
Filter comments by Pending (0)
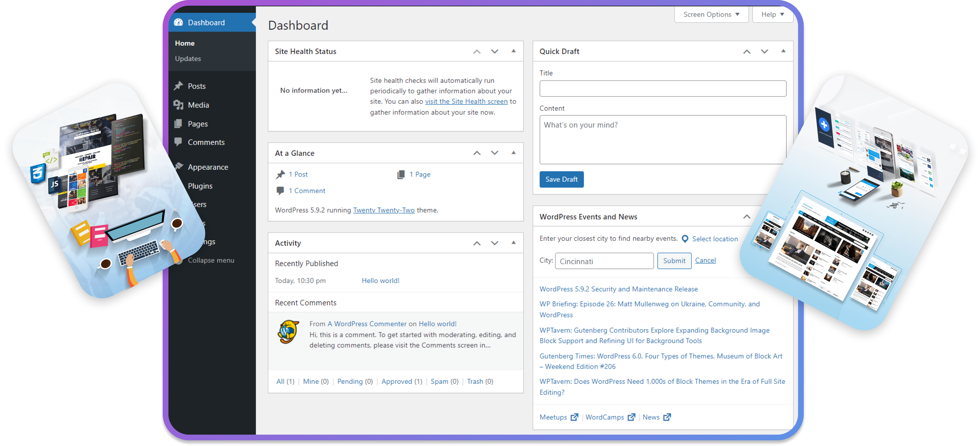355,381
